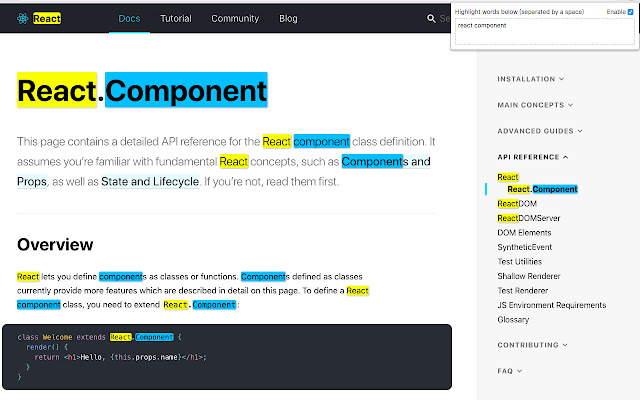This screenshot has width=640, height=400.
Task: Open the Tutorial nav tab
Action: coord(176,18)
